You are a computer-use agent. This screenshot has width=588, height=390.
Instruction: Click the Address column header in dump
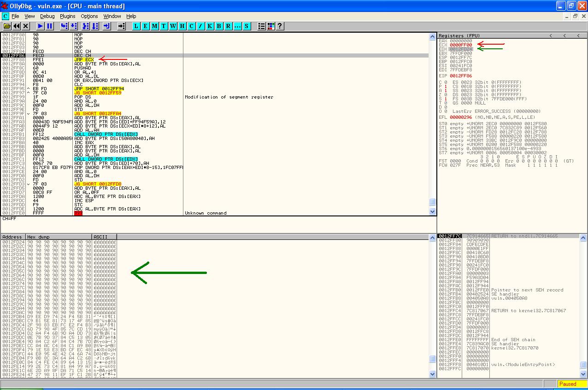(13, 237)
